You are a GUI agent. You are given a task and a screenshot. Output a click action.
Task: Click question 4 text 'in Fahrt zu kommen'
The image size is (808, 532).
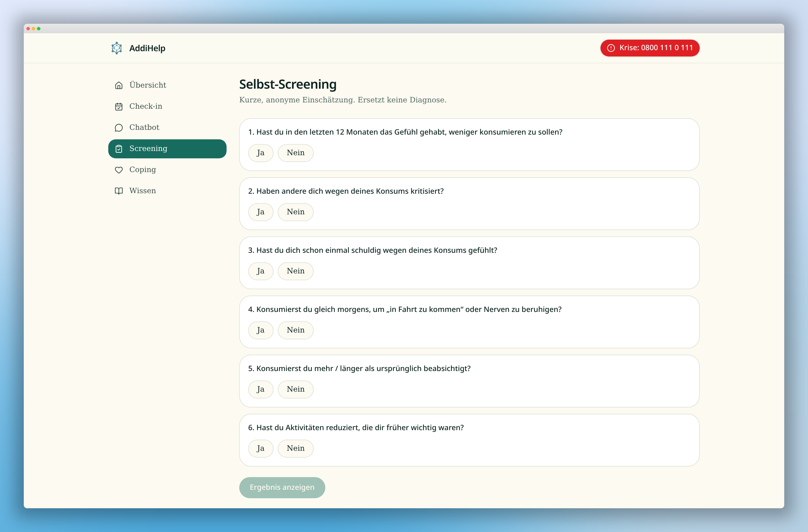point(405,310)
